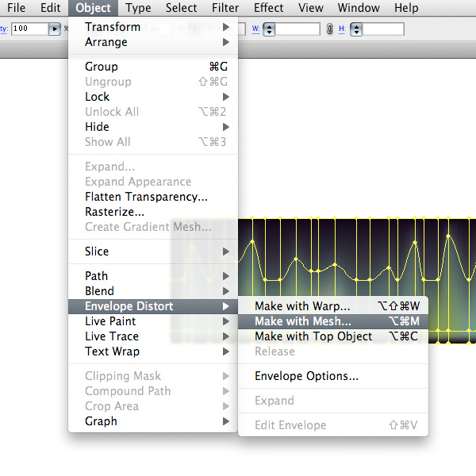Open the View menu
This screenshot has height=476, width=476.
pyautogui.click(x=310, y=8)
